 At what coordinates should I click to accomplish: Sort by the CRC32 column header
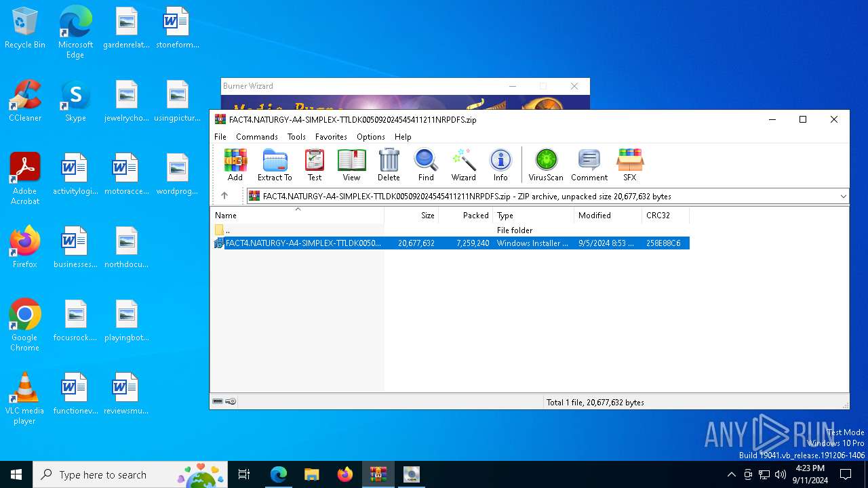click(x=666, y=216)
